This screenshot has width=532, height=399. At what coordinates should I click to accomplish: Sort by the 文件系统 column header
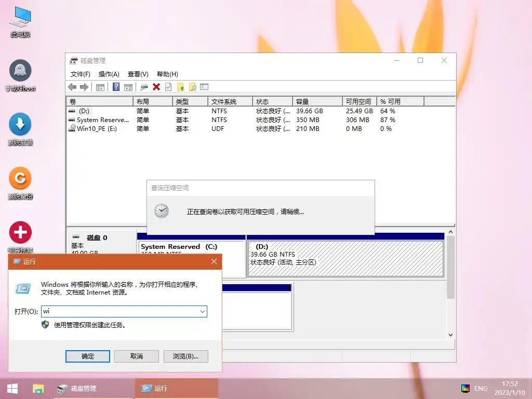click(230, 101)
